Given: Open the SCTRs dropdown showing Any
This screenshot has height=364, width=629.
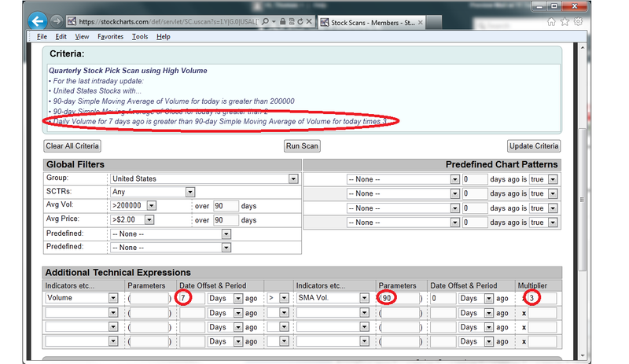Looking at the screenshot, I should pyautogui.click(x=153, y=192).
